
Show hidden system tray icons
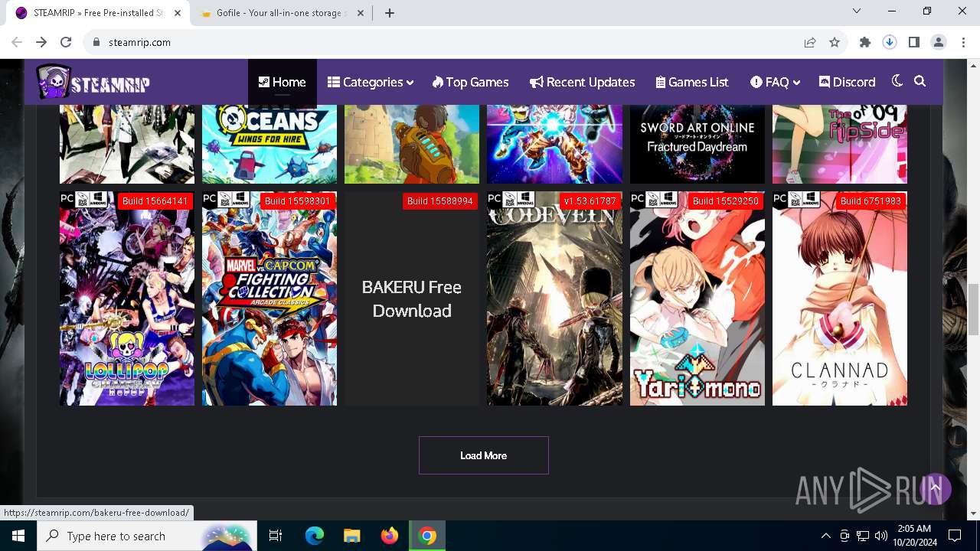825,536
